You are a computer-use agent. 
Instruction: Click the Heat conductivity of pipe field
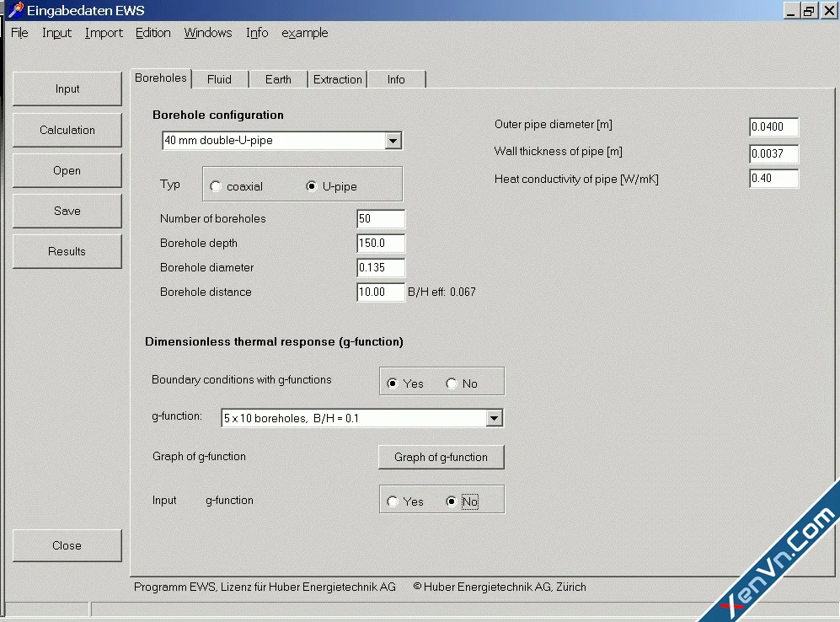coord(774,178)
